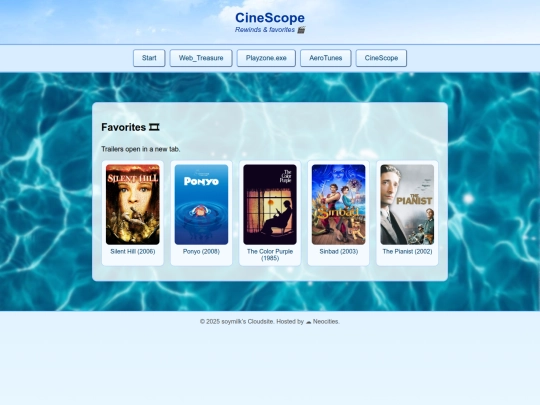Select The Color Purple poster image

click(x=270, y=205)
